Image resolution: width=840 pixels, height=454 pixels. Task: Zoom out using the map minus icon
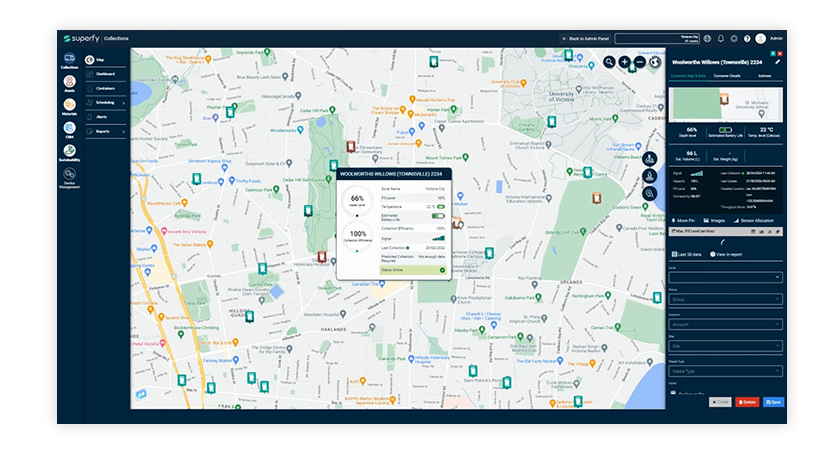639,62
